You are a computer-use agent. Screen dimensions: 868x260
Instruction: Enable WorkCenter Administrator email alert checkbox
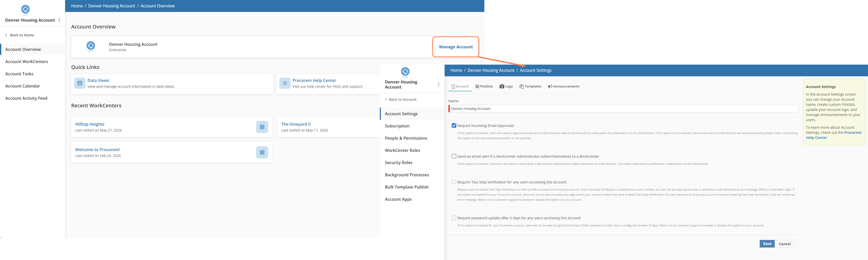(x=454, y=156)
